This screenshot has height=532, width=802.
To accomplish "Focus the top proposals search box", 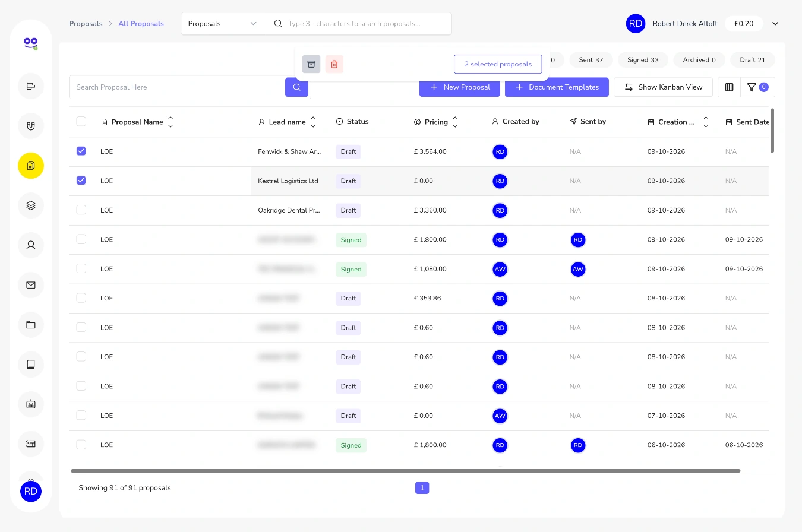I will tap(359, 24).
